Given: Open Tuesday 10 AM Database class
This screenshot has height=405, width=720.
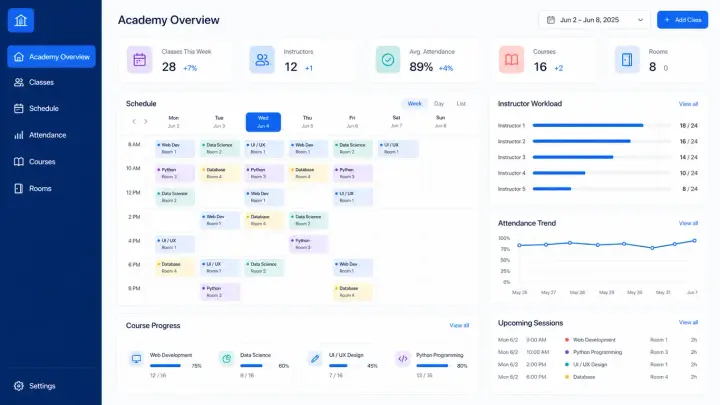Looking at the screenshot, I should point(220,173).
